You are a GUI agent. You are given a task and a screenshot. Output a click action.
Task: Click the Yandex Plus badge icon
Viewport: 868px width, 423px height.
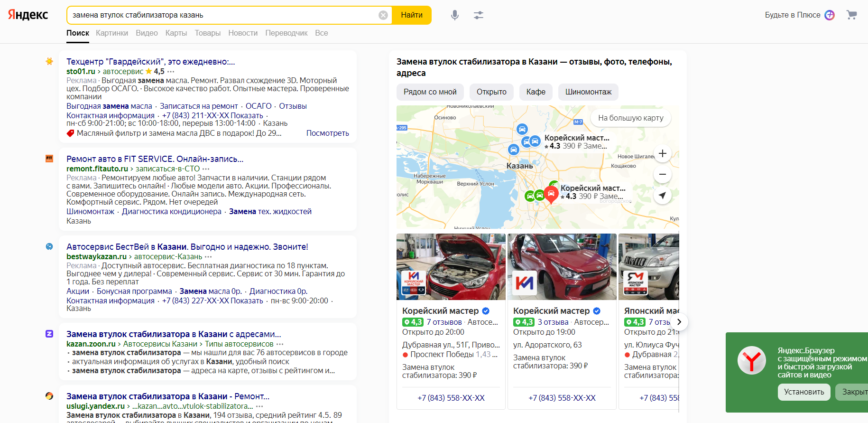tap(830, 15)
